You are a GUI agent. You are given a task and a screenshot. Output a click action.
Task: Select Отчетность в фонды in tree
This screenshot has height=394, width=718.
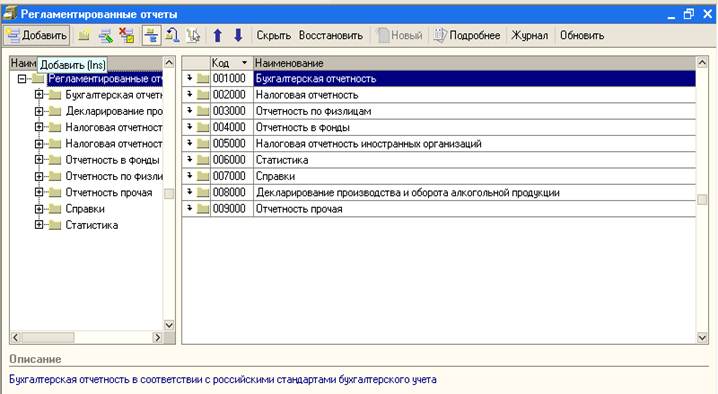[112, 160]
